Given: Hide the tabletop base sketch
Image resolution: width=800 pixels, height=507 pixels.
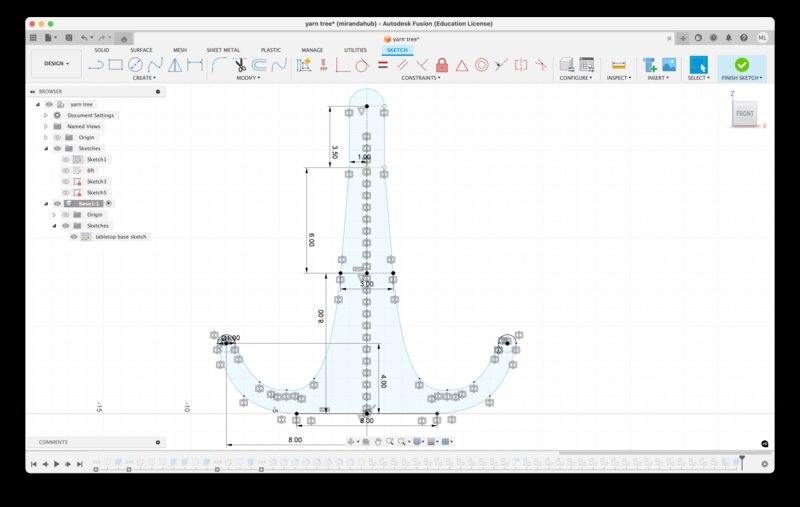Looking at the screenshot, I should [74, 237].
